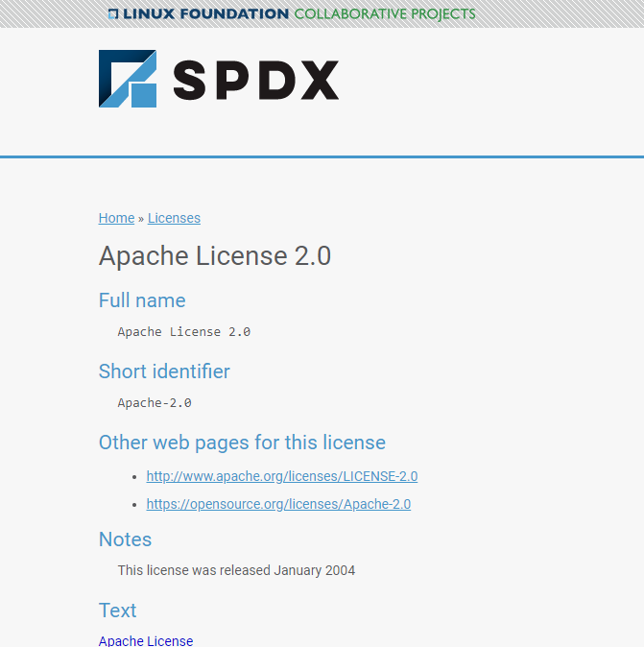Click the full name value text
Viewport: 644px width, 647px height.
tap(183, 332)
